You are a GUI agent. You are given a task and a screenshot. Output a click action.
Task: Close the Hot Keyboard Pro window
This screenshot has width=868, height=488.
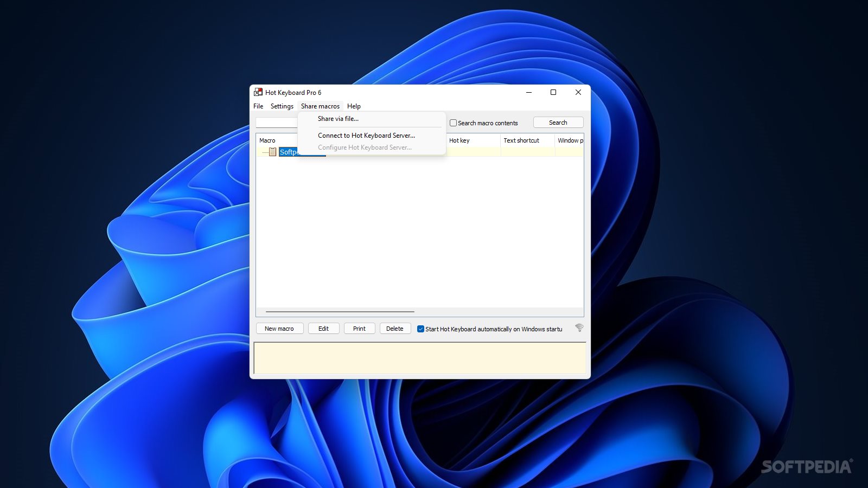[578, 93]
